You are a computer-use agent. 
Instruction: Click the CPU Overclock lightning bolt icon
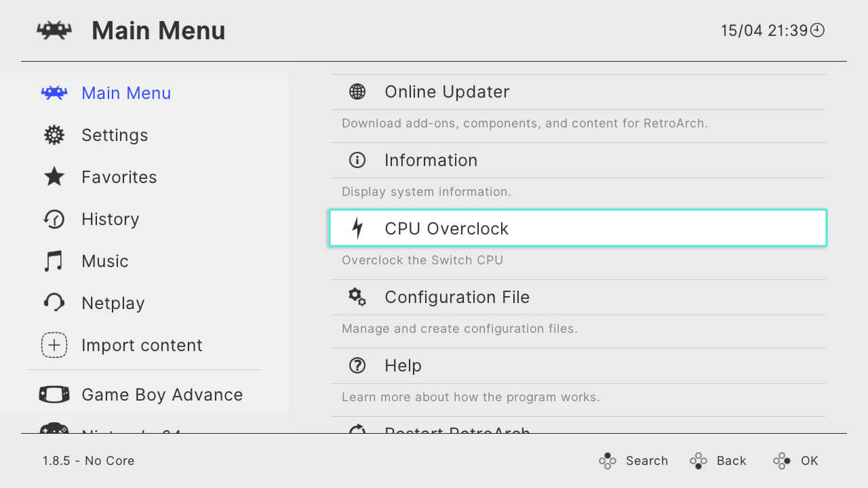coord(357,228)
